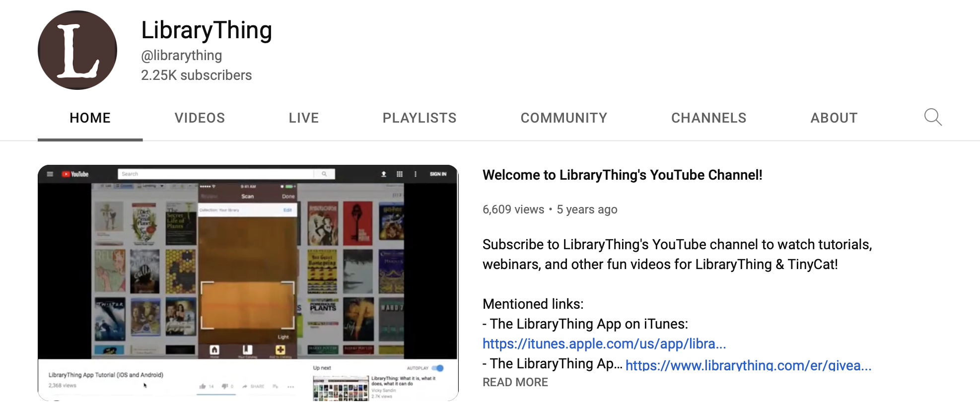980x414 pixels.
Task: Click the 2.25K subscribers count
Action: pos(197,75)
